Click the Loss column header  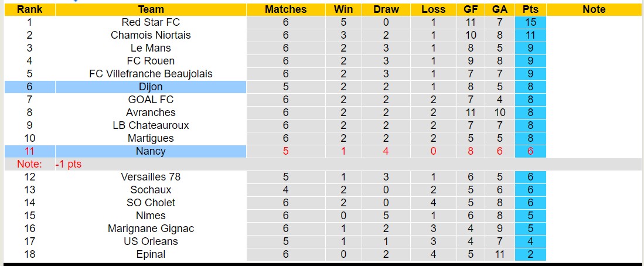tap(433, 9)
